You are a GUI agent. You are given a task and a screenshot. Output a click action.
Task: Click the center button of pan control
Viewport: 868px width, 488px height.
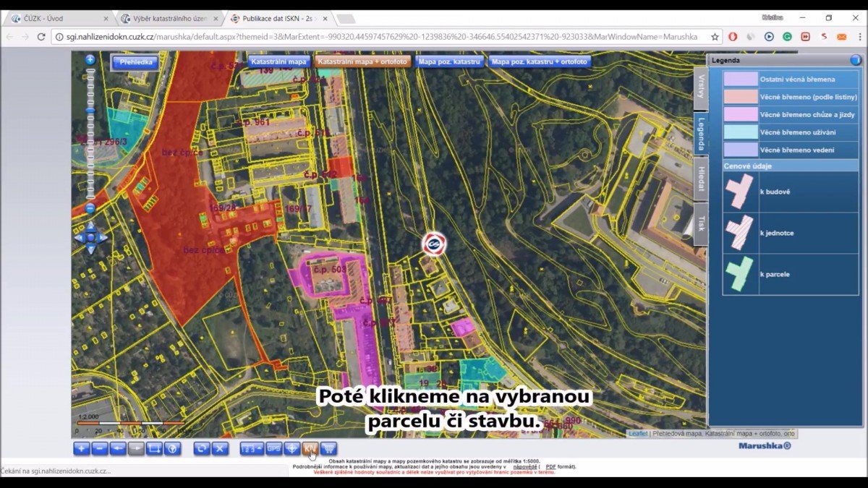(91, 237)
